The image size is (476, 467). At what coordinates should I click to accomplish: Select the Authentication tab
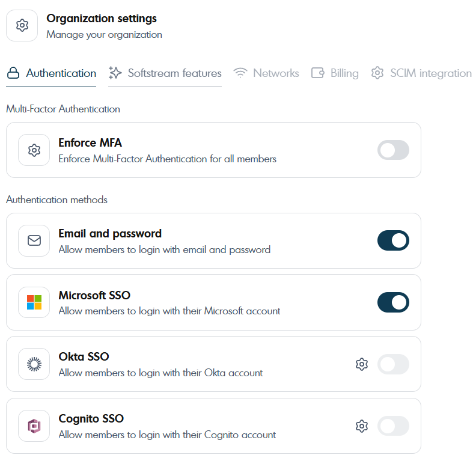tap(52, 73)
